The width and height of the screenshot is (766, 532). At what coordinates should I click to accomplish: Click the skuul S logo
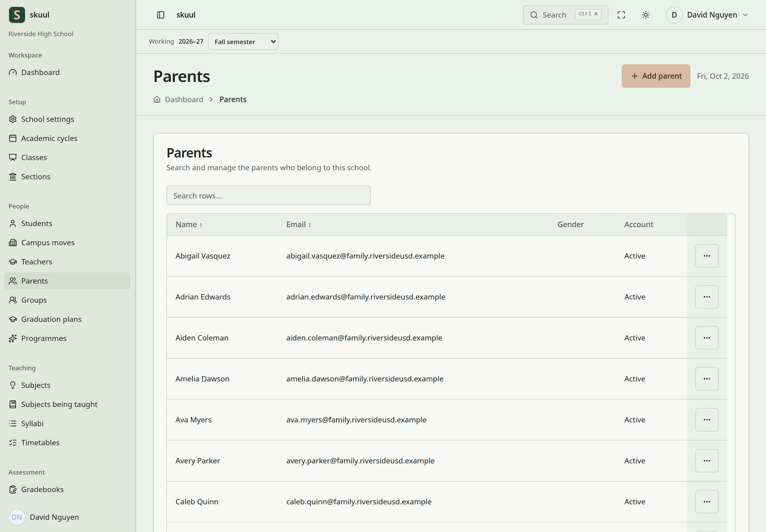point(17,15)
